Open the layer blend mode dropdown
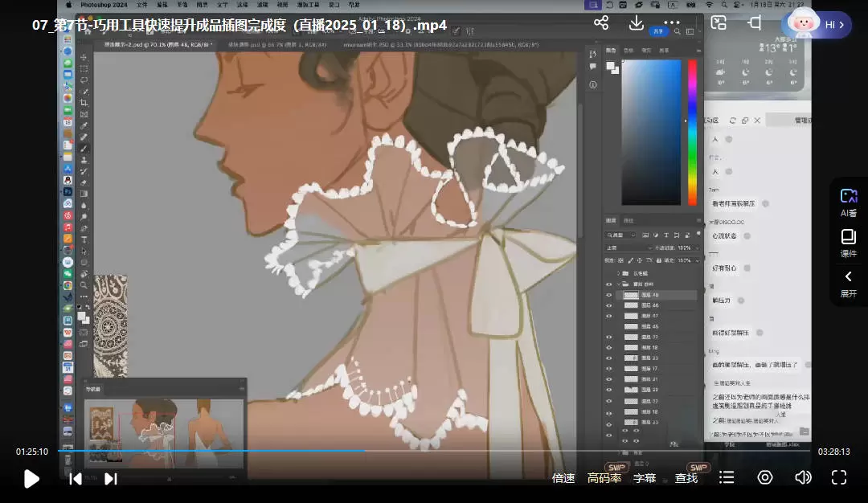 click(629, 248)
